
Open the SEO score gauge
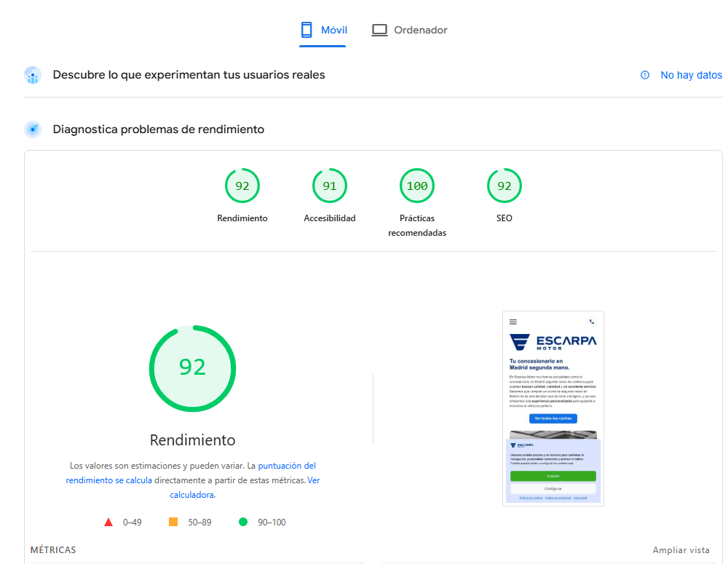(505, 186)
